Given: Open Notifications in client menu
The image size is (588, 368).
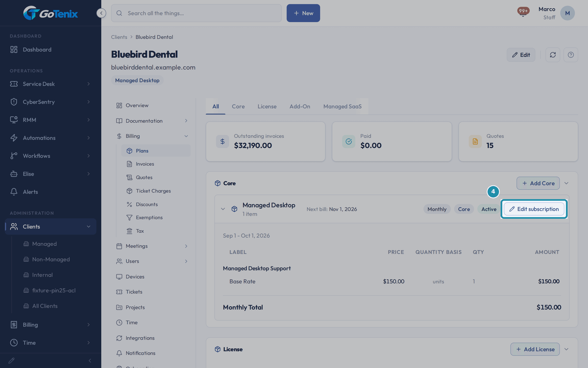Looking at the screenshot, I should pos(153,353).
